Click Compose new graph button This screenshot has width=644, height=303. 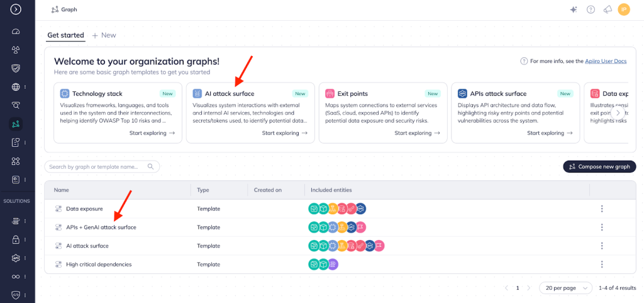[x=599, y=166]
